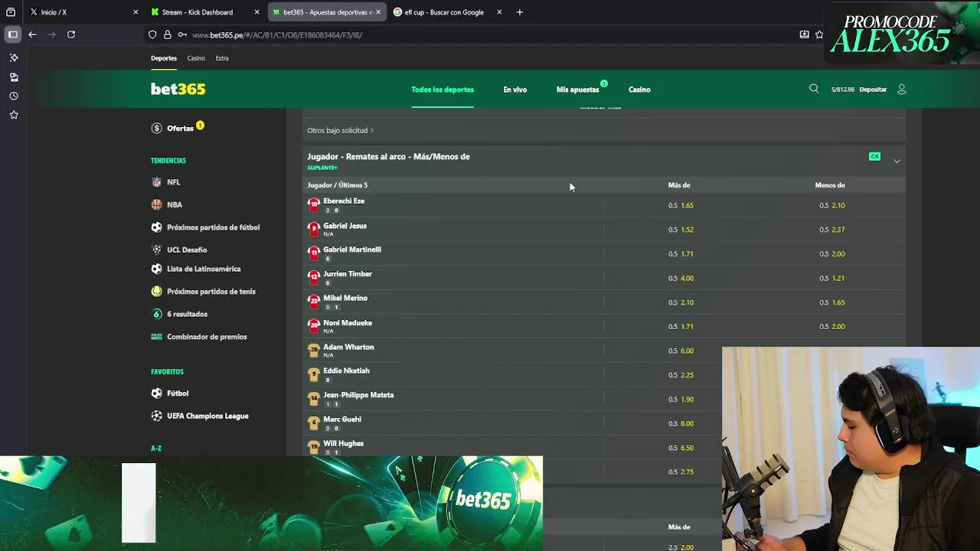This screenshot has width=980, height=551.
Task: Open the site info lock icon
Action: click(x=167, y=34)
